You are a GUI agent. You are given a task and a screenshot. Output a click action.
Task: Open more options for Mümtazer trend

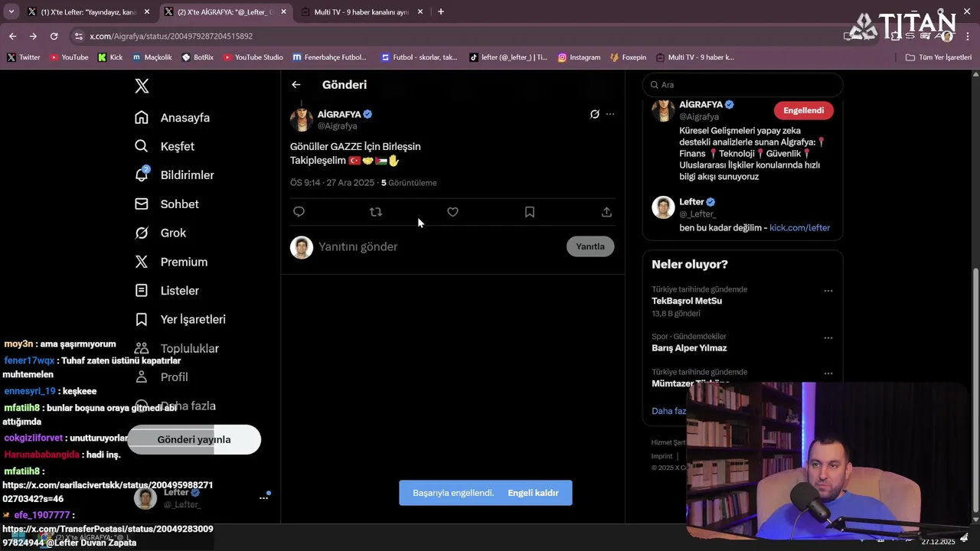pyautogui.click(x=828, y=373)
